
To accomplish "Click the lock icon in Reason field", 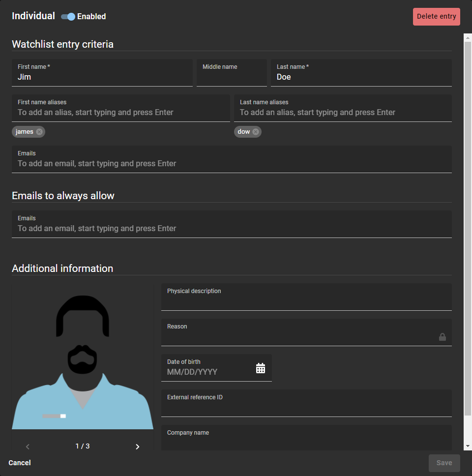I will [442, 337].
